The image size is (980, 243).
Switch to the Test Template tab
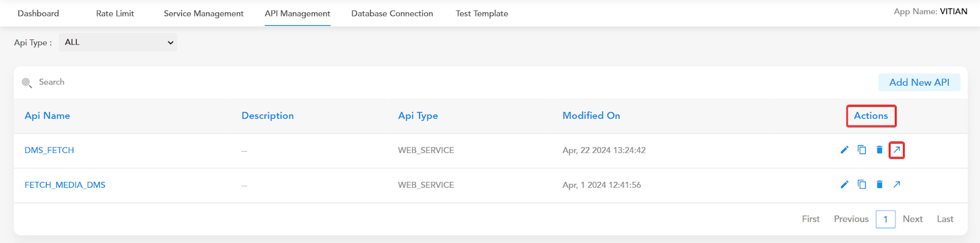coord(482,13)
